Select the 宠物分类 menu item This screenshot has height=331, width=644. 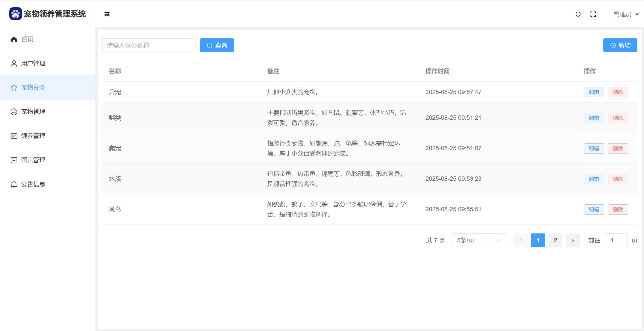[x=33, y=87]
